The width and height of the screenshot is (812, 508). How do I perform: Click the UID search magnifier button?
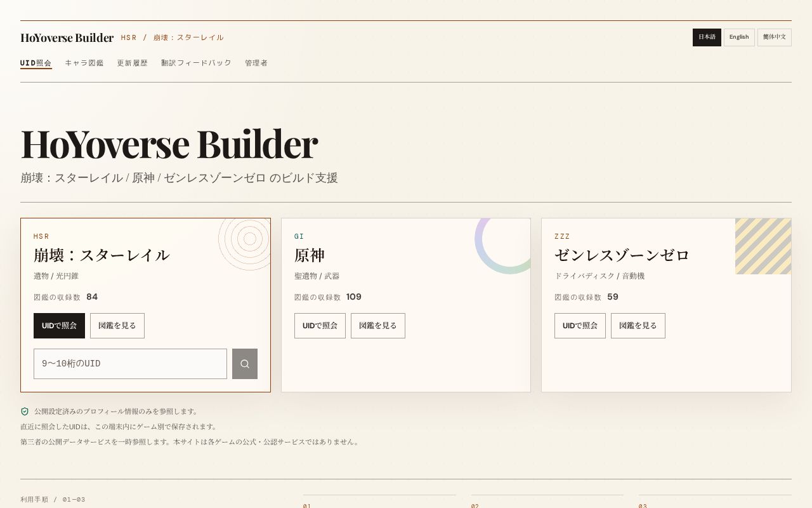click(245, 364)
